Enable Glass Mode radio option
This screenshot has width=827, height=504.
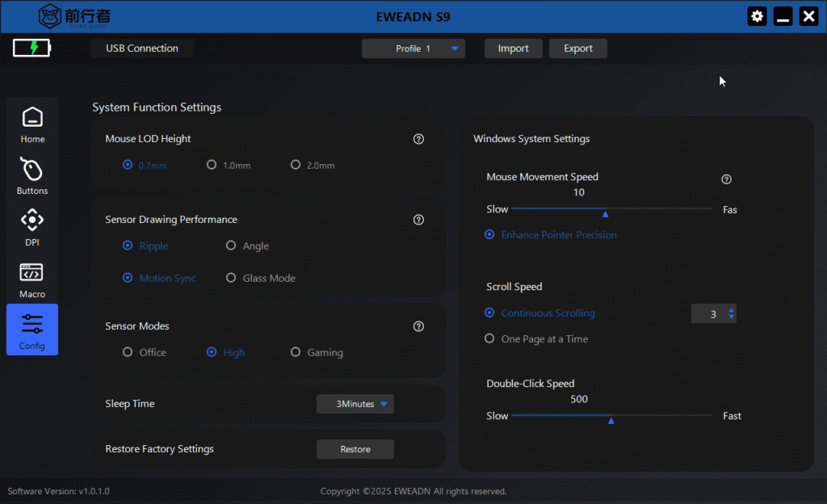[261, 278]
